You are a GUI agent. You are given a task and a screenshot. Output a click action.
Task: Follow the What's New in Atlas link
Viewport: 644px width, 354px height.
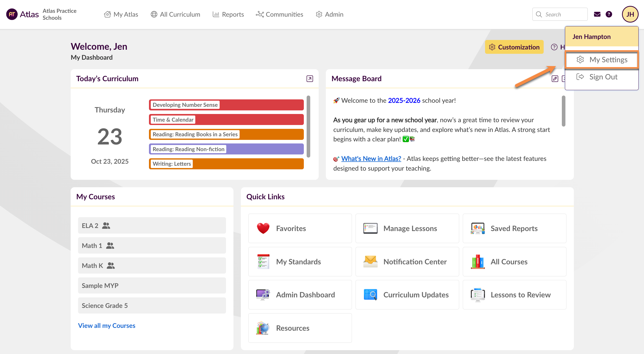click(x=371, y=159)
